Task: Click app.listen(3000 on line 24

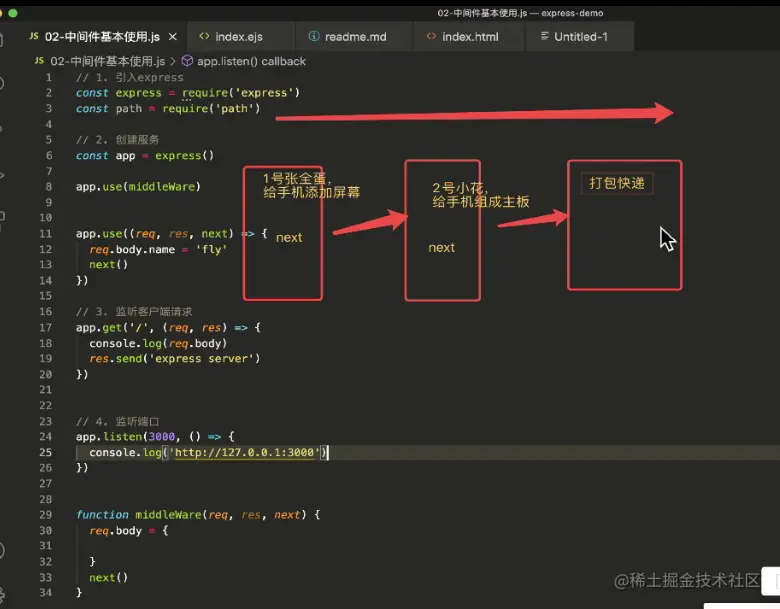Action: pyautogui.click(x=125, y=436)
